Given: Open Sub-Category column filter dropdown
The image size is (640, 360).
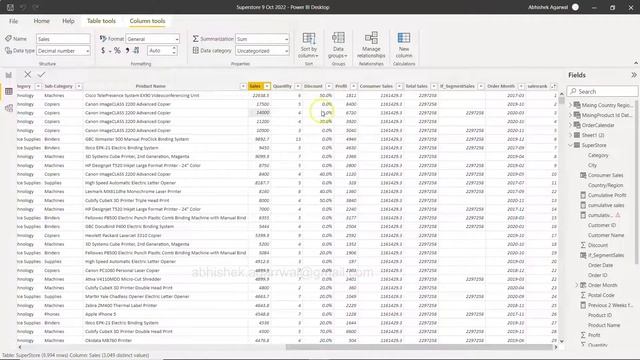Looking at the screenshot, I should [x=79, y=86].
